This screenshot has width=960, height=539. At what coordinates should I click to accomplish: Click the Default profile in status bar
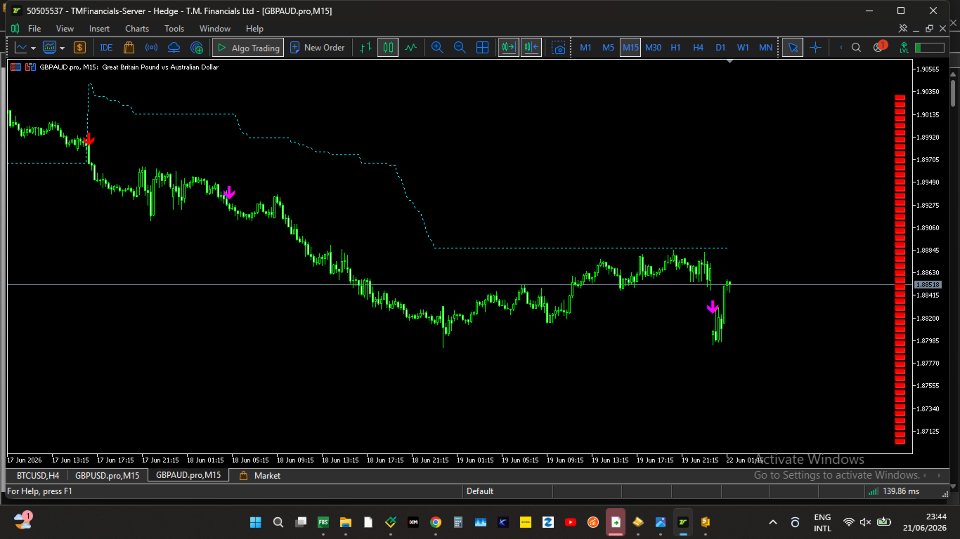479,491
